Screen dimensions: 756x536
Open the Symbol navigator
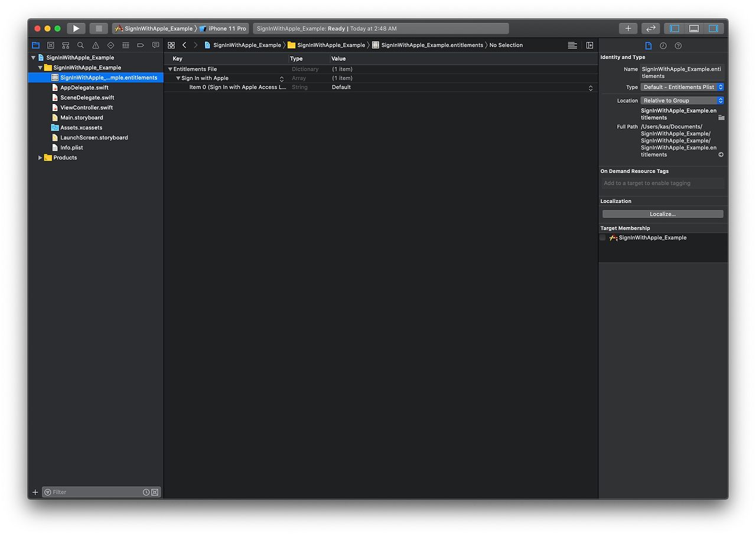(x=66, y=45)
